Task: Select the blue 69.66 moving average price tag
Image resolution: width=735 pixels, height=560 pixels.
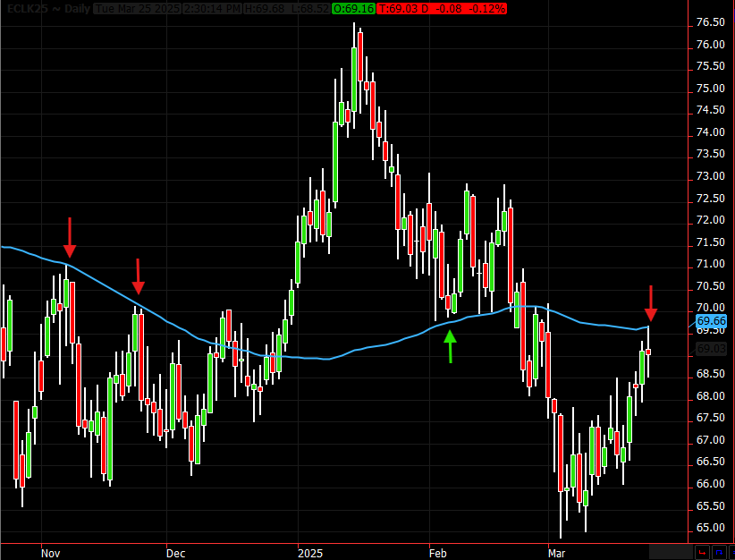Action: pos(711,321)
